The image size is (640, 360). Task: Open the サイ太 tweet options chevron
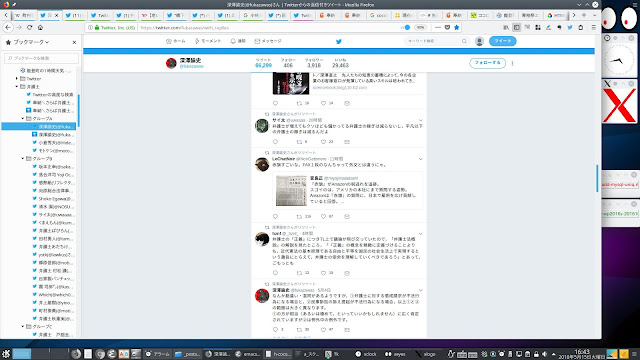point(420,120)
